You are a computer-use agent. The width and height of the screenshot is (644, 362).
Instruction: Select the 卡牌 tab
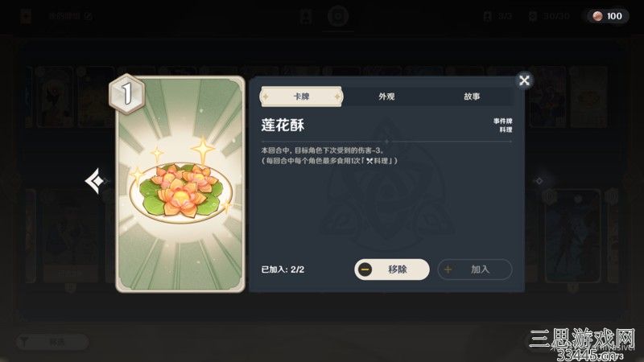[301, 97]
